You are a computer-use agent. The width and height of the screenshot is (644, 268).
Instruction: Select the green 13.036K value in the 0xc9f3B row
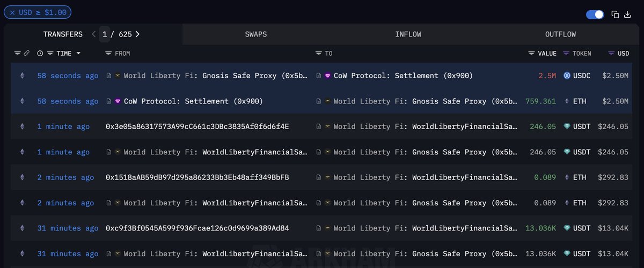click(540, 228)
